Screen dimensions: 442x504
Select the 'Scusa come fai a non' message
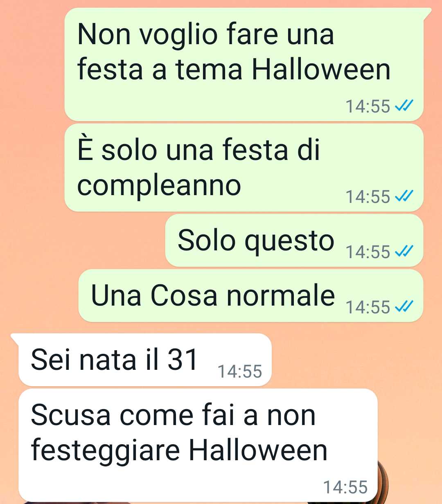[x=198, y=445]
